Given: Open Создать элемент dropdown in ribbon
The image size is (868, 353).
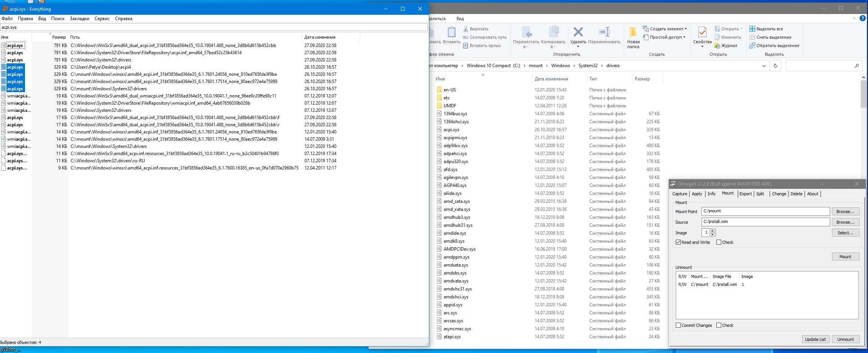Looking at the screenshot, I should (x=665, y=29).
